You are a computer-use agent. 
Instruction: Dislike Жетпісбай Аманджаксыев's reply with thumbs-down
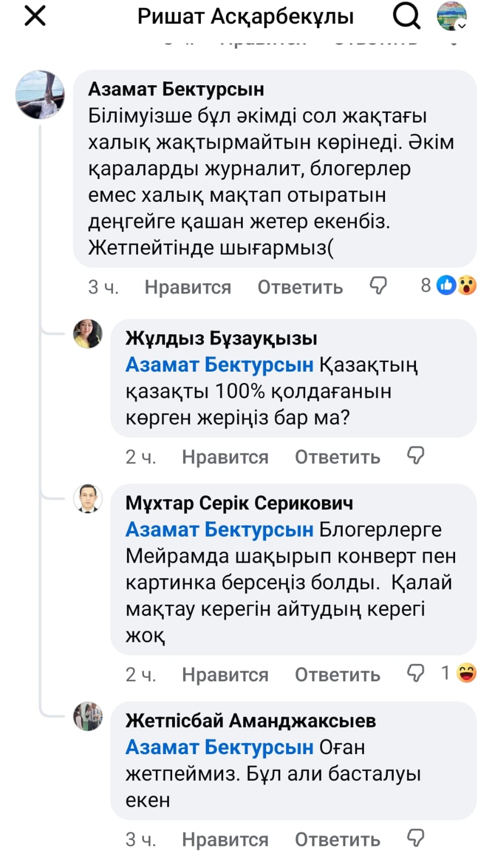tap(415, 838)
